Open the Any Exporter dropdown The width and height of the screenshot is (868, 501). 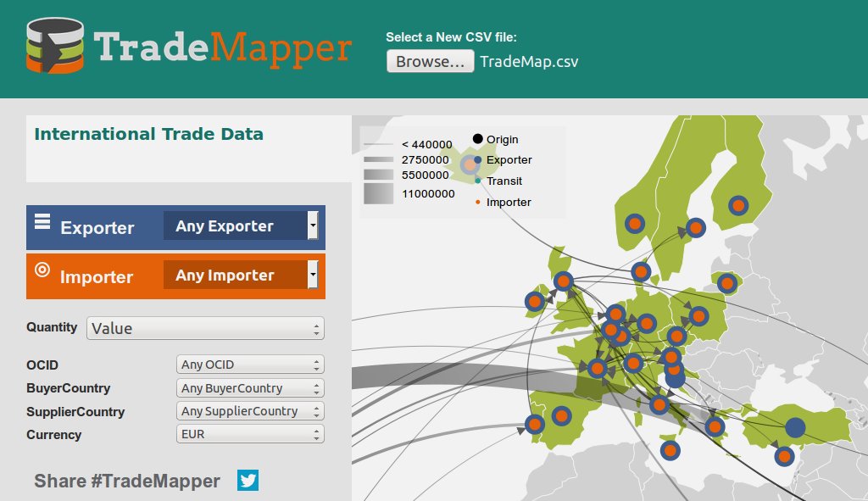tap(241, 225)
